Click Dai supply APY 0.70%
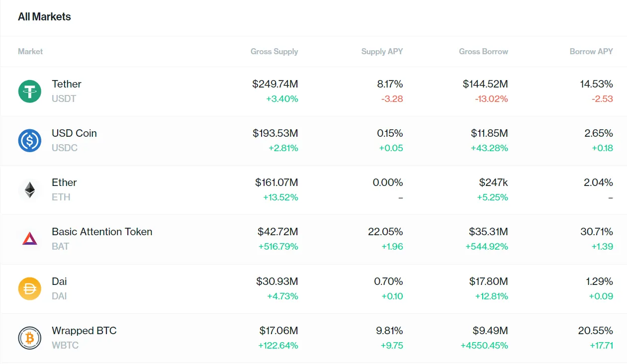The width and height of the screenshot is (627, 364). point(389,281)
